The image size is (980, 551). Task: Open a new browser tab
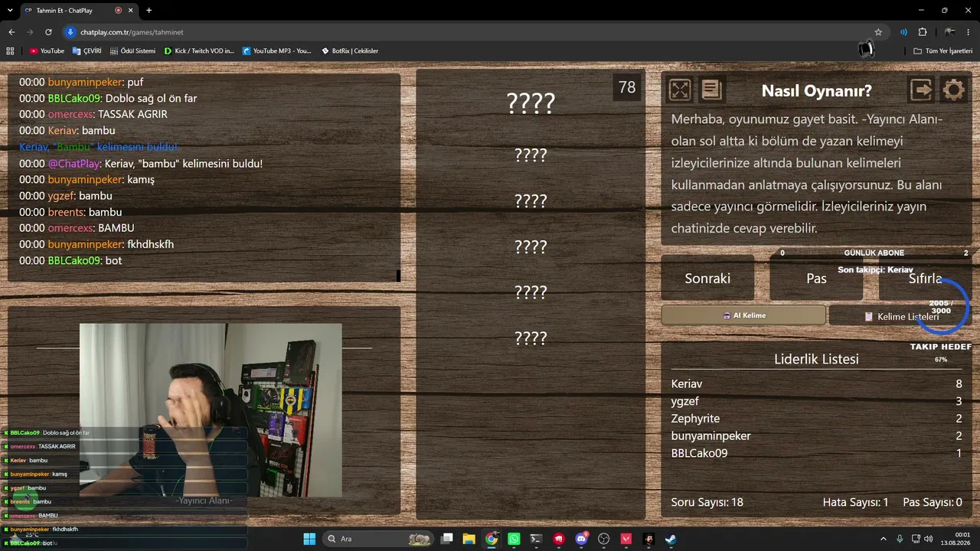[x=149, y=11]
